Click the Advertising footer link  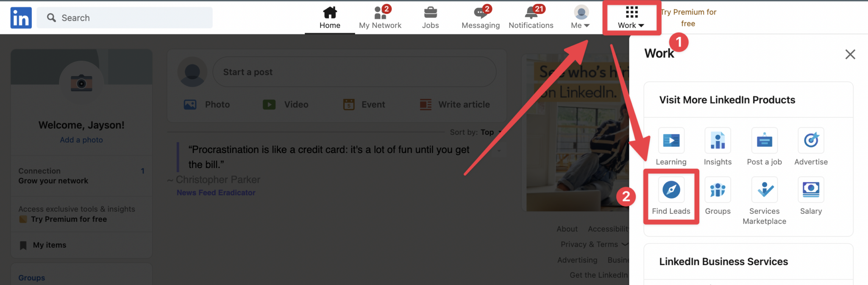click(577, 260)
